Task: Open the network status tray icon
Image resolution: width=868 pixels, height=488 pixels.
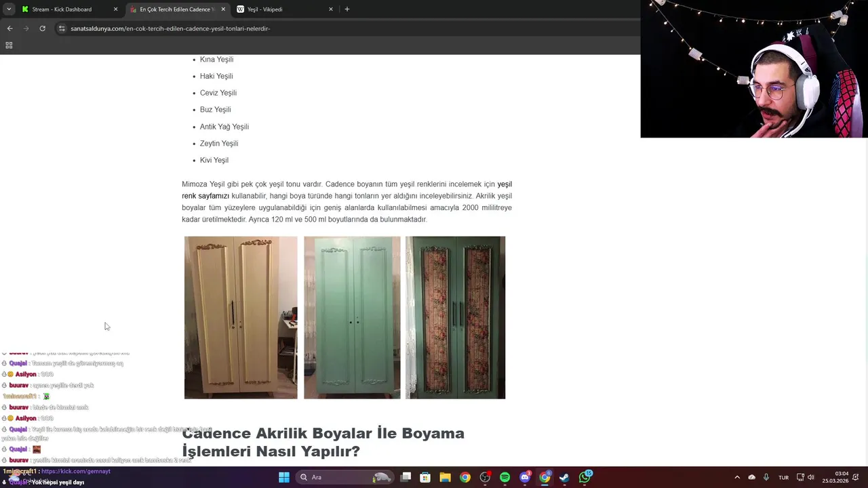Action: pyautogui.click(x=800, y=477)
